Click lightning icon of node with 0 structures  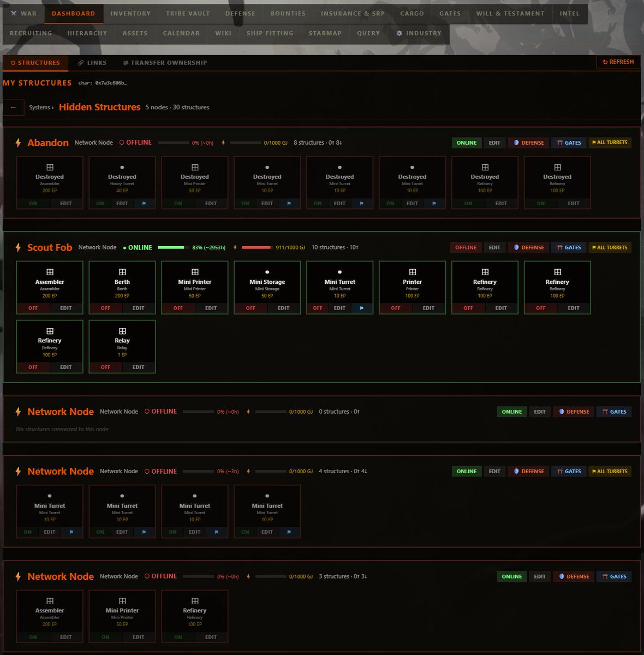[18, 412]
